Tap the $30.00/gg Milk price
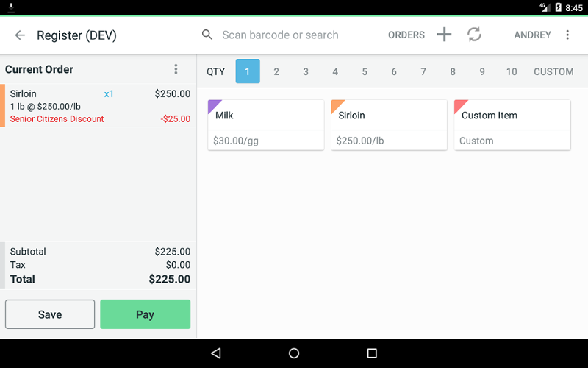The height and width of the screenshot is (368, 588). (x=236, y=141)
